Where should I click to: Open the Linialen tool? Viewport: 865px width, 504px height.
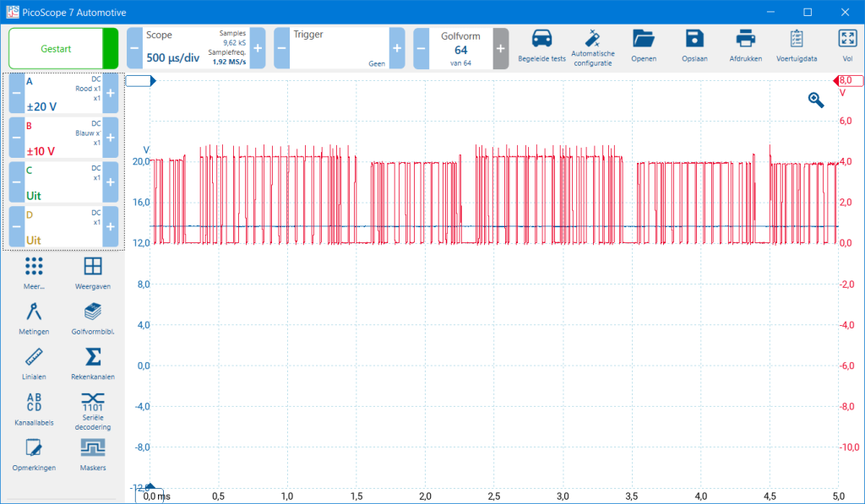click(34, 363)
